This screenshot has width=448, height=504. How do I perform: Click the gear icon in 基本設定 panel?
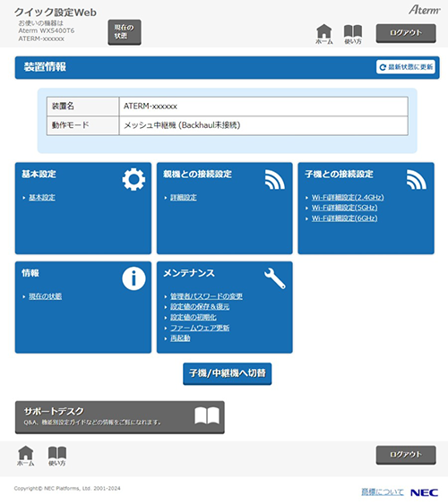click(x=134, y=179)
